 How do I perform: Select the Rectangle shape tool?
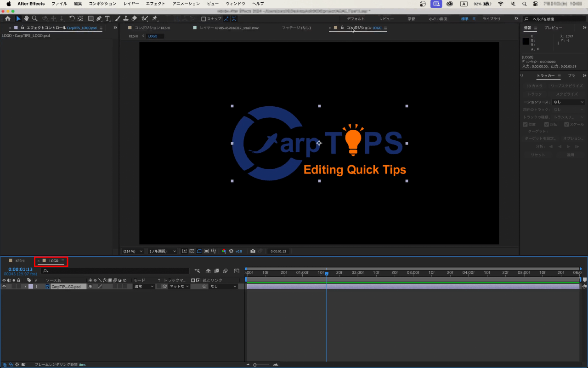coord(90,19)
